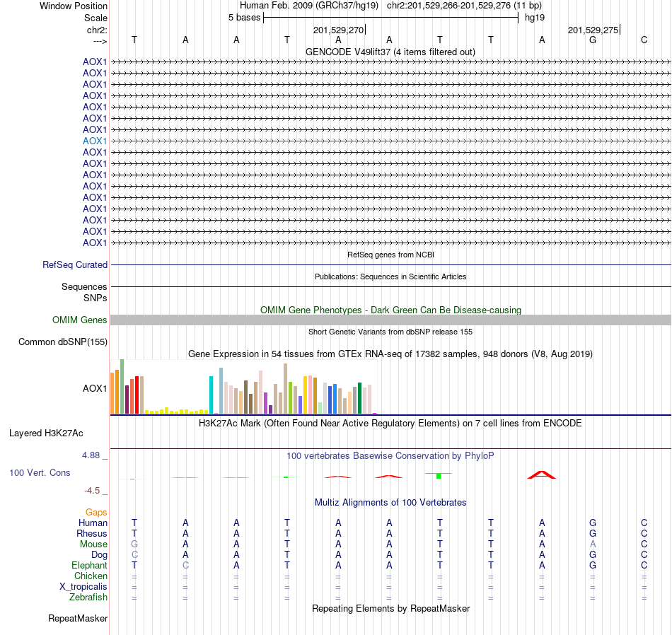Click the RefSeq Curated track label

click(75, 264)
